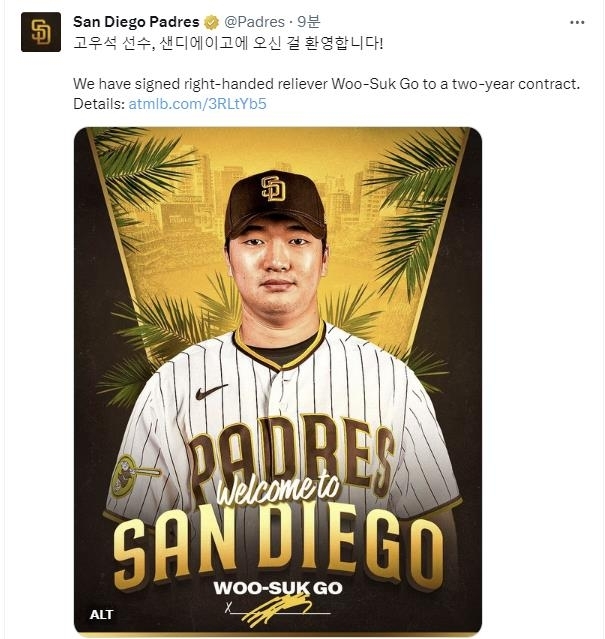
Task: Open the Padres profile avatar
Action: click(41, 32)
